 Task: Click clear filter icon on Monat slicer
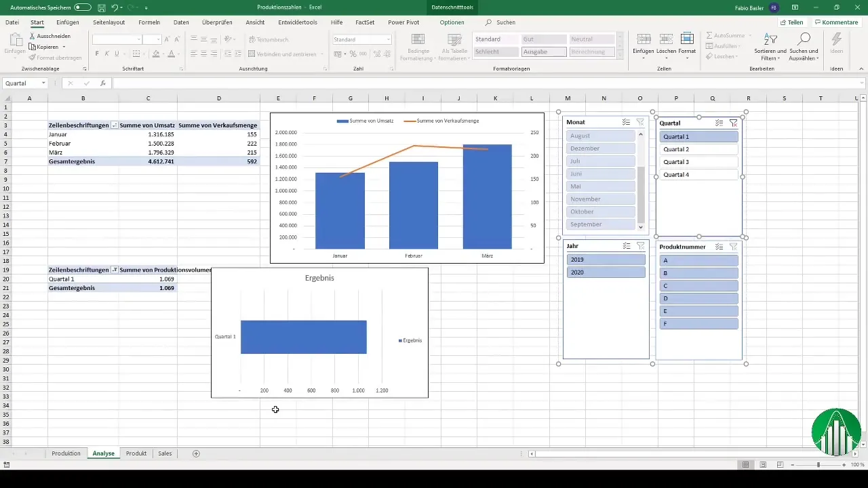coord(640,122)
